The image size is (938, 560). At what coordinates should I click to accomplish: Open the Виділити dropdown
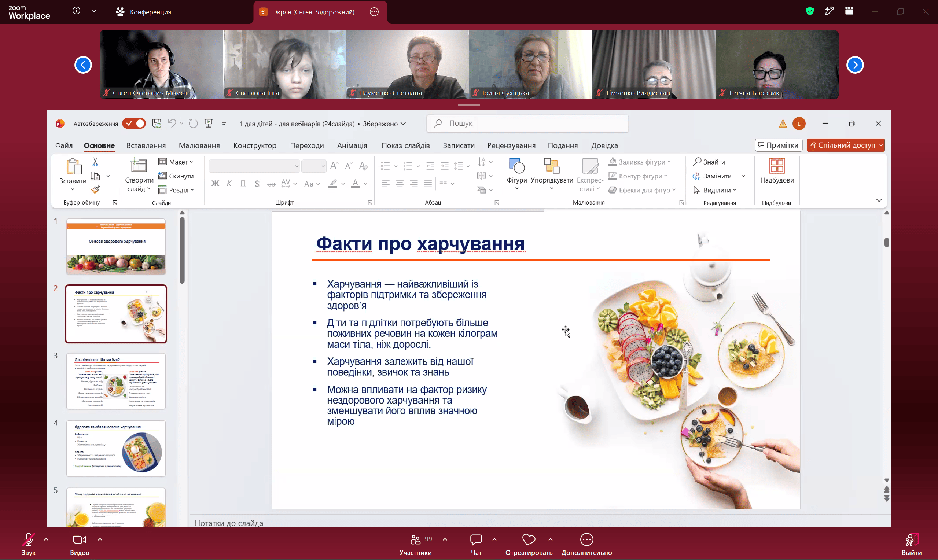(715, 190)
